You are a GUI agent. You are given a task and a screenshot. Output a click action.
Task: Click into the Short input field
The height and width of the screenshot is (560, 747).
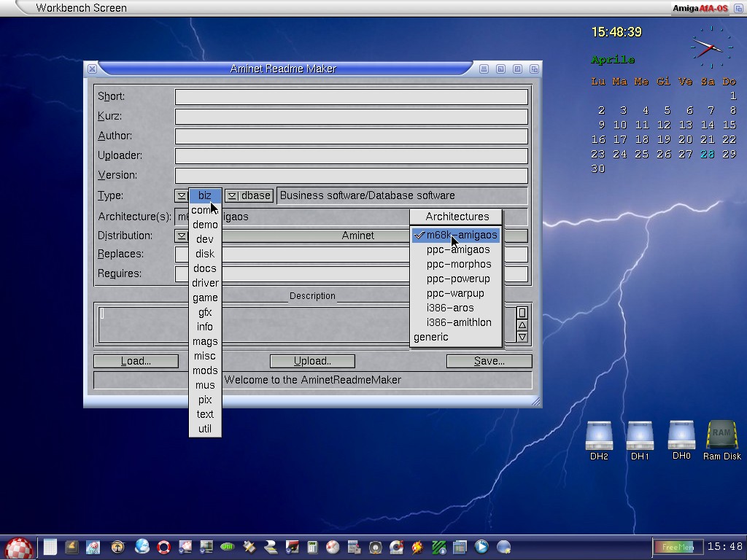351,96
